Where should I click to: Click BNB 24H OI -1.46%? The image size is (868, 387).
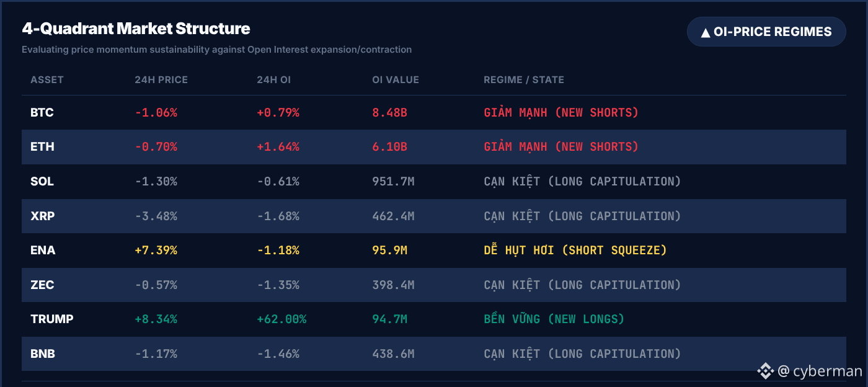[x=278, y=354]
